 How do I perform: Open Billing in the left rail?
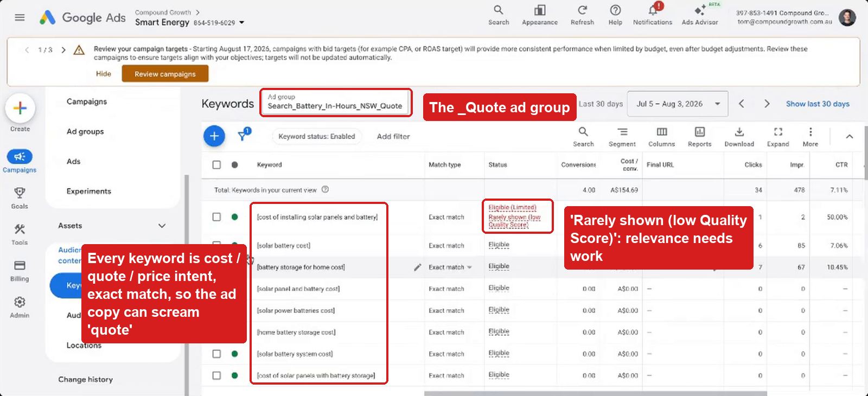coord(20,271)
